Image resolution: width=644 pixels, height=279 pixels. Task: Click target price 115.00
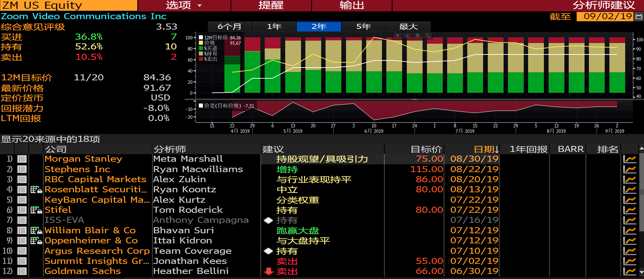(x=427, y=169)
